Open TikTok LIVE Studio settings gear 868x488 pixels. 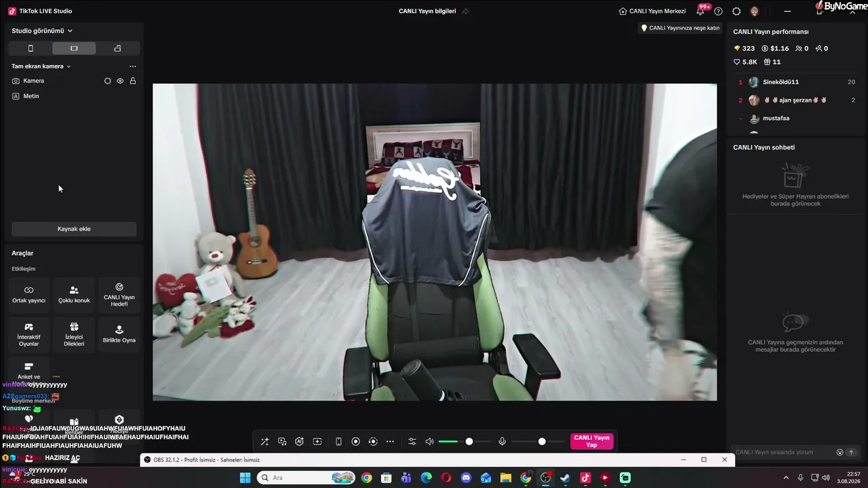point(736,11)
